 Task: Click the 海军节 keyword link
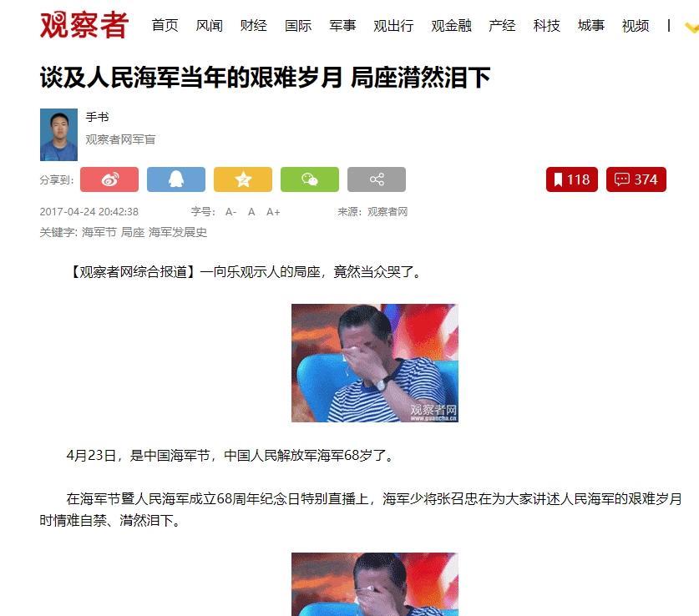point(99,233)
